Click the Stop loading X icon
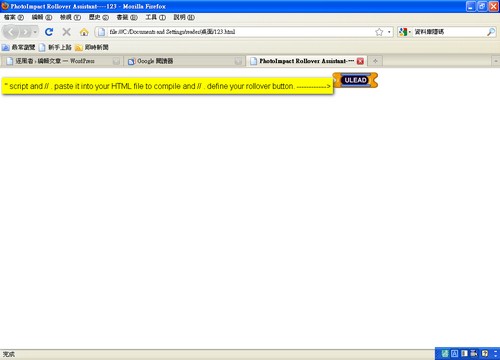Screen dimensions: 500x360 click(x=67, y=32)
